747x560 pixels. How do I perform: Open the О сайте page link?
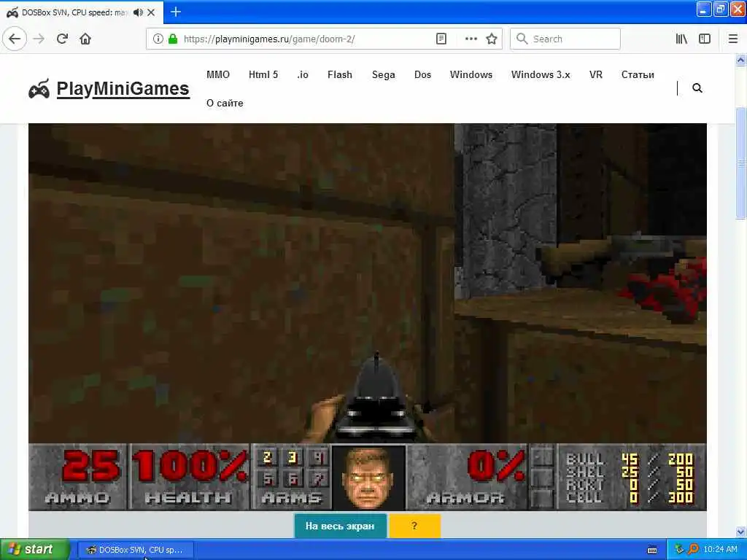tap(225, 103)
